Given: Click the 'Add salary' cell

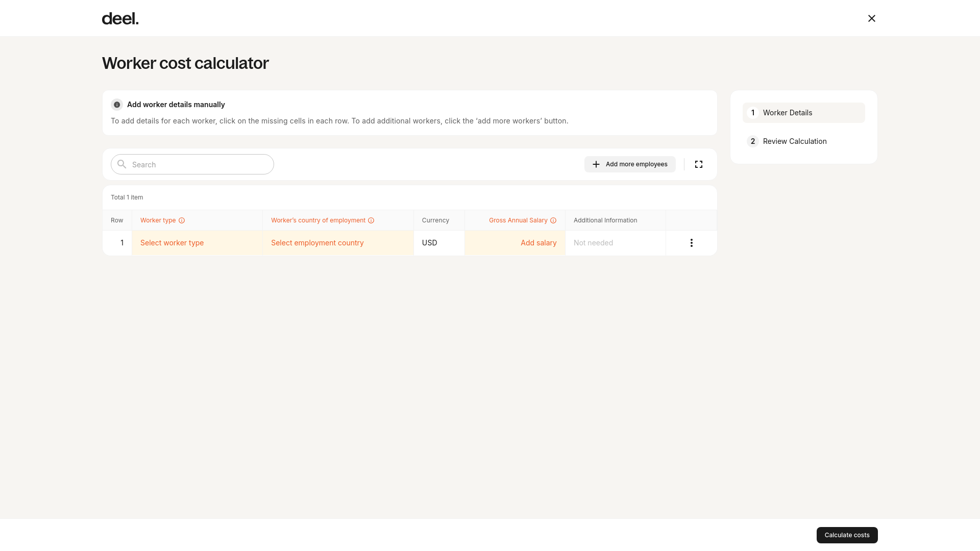Looking at the screenshot, I should point(538,242).
